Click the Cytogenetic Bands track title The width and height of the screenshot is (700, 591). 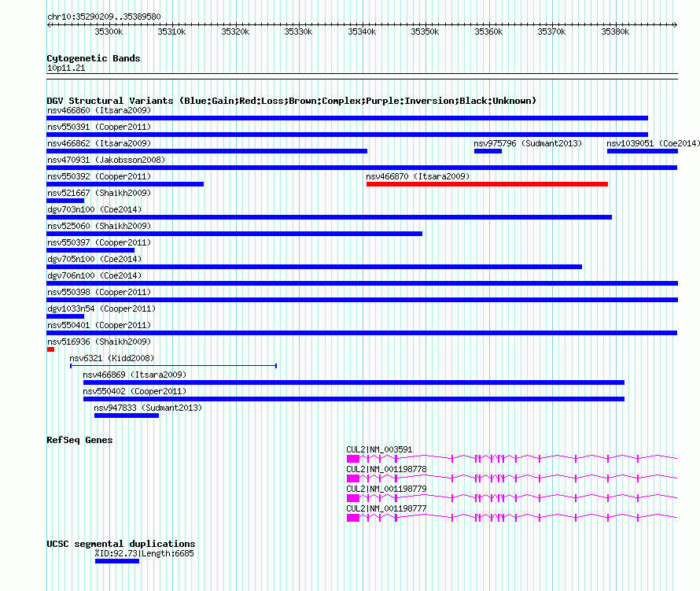coord(94,58)
